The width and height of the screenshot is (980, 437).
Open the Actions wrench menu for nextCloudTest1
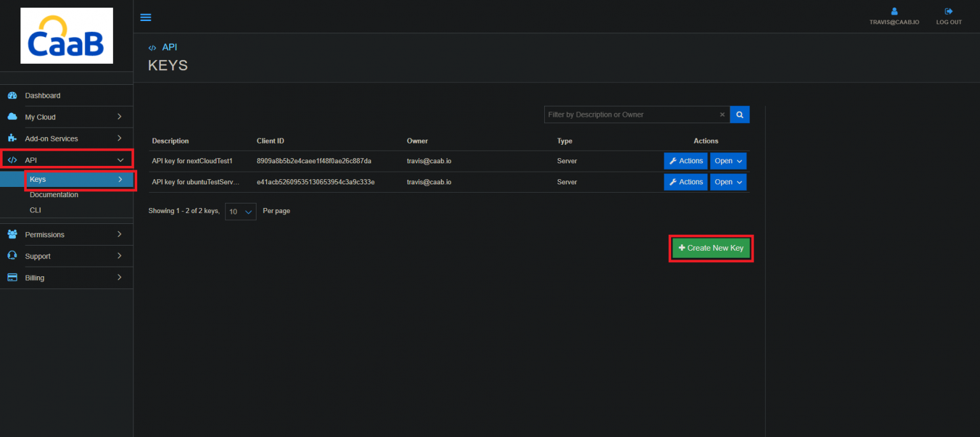685,161
